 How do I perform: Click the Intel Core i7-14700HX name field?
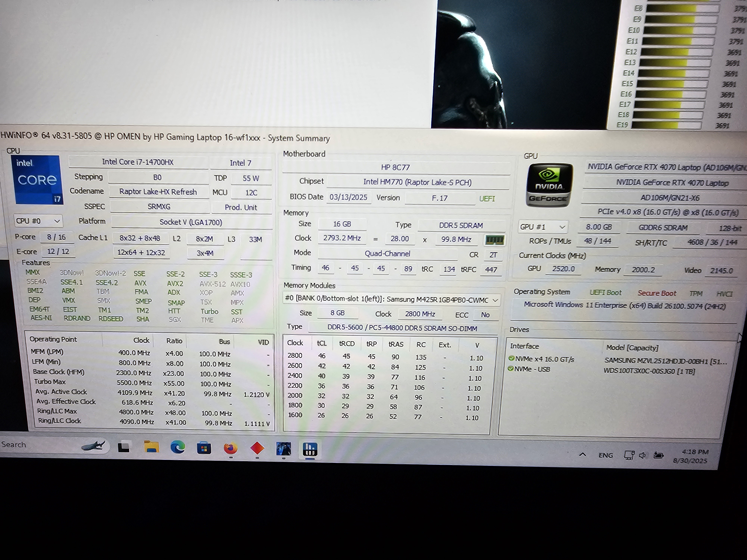click(138, 162)
